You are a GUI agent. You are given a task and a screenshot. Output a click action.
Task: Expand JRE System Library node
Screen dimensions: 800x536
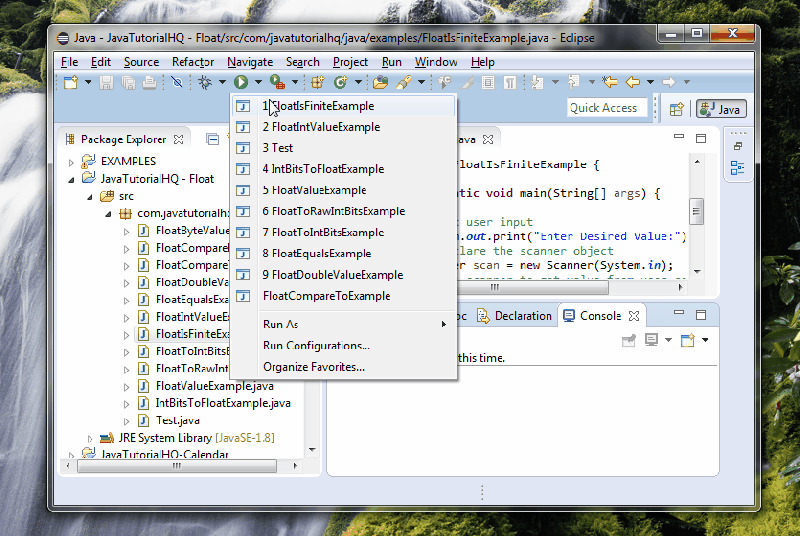point(90,439)
